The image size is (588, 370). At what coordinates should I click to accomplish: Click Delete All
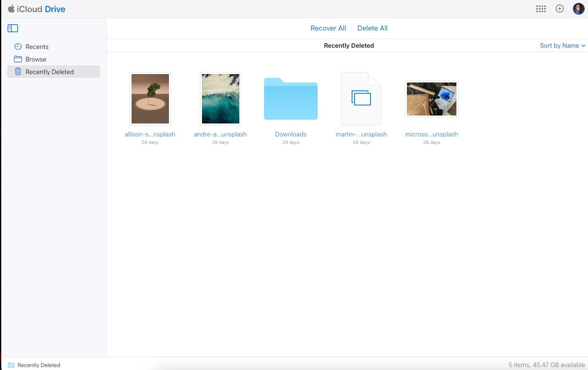372,28
